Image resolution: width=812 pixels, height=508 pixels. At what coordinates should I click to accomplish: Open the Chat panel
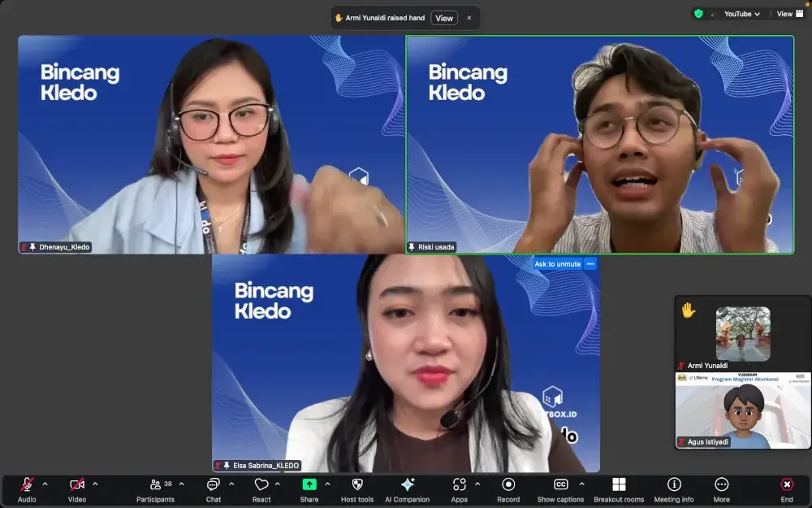click(214, 490)
